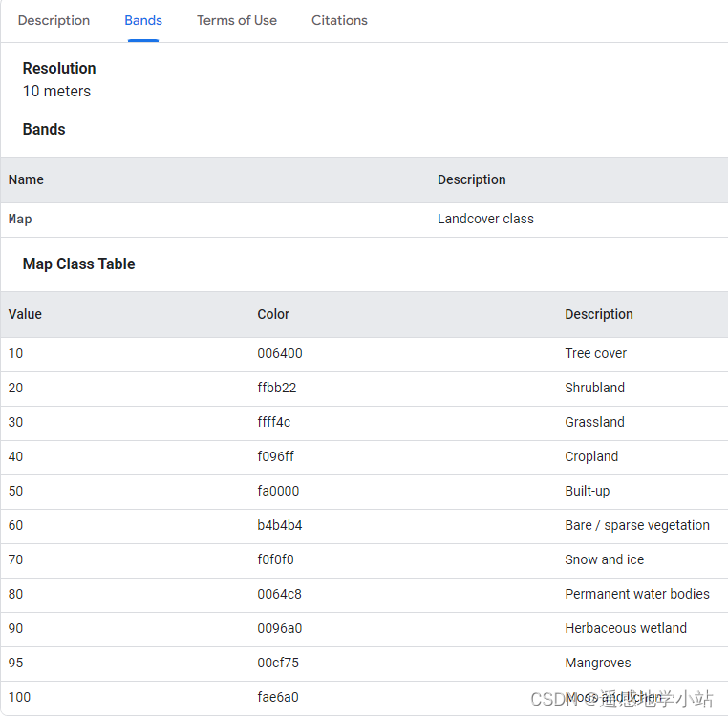Select color code ffbb22
Screen dimensions: 728x717
point(277,388)
